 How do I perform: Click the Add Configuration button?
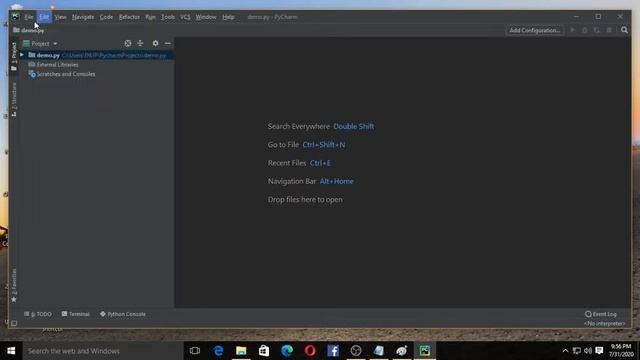pyautogui.click(x=534, y=30)
